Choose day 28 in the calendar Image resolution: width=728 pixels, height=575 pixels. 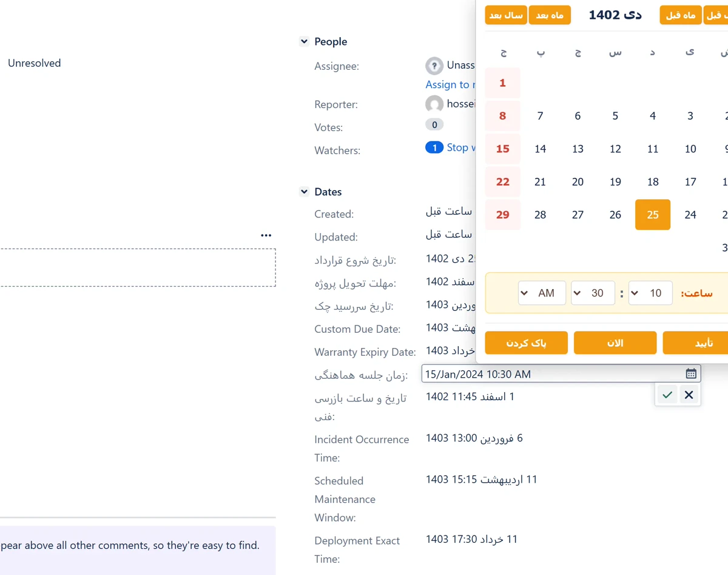540,214
